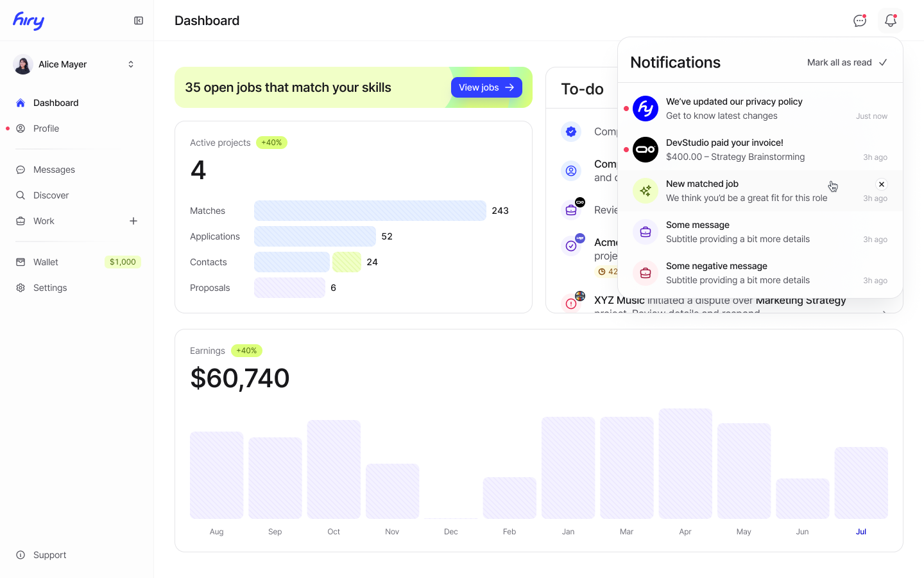Click the Hiry logo

click(x=29, y=21)
